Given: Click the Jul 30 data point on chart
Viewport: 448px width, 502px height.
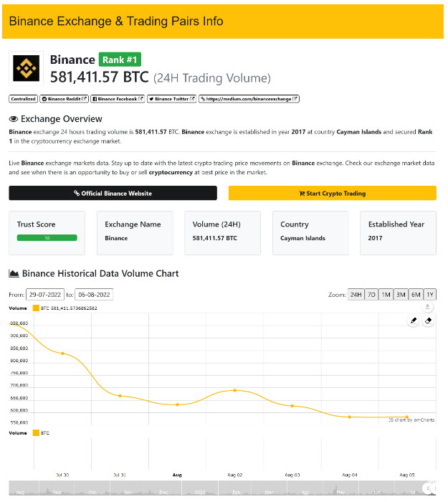Looking at the screenshot, I should click(x=63, y=354).
